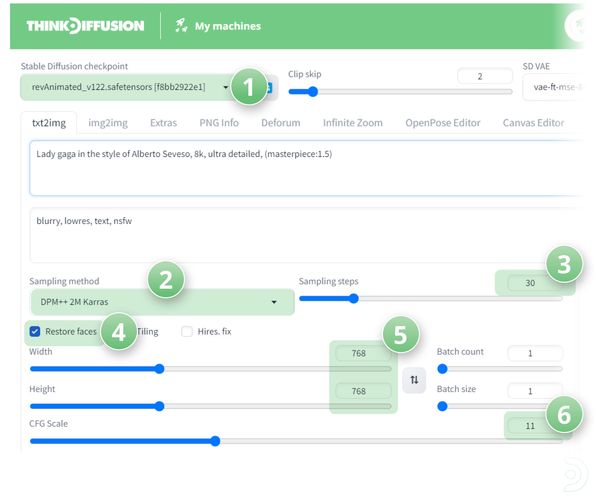Swap width and height with arrows icon
The height and width of the screenshot is (500, 600).
pyautogui.click(x=413, y=380)
